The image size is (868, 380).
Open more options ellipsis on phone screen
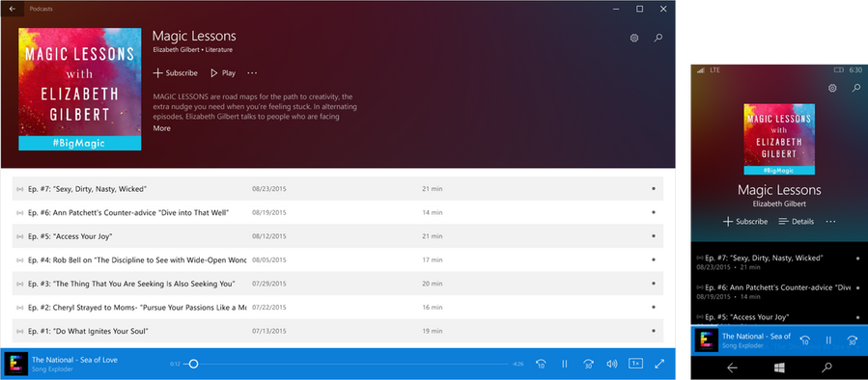coord(830,222)
